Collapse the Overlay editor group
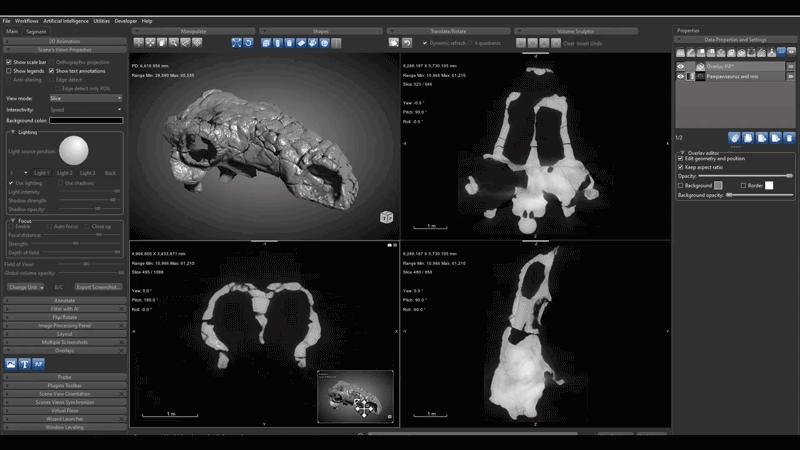Viewport: 800px width, 450px height. tap(683, 153)
